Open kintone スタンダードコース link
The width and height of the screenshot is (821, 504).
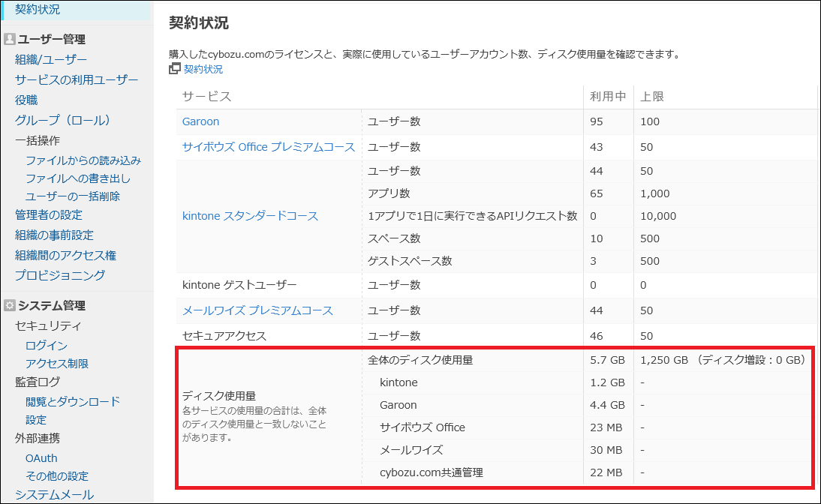click(250, 216)
